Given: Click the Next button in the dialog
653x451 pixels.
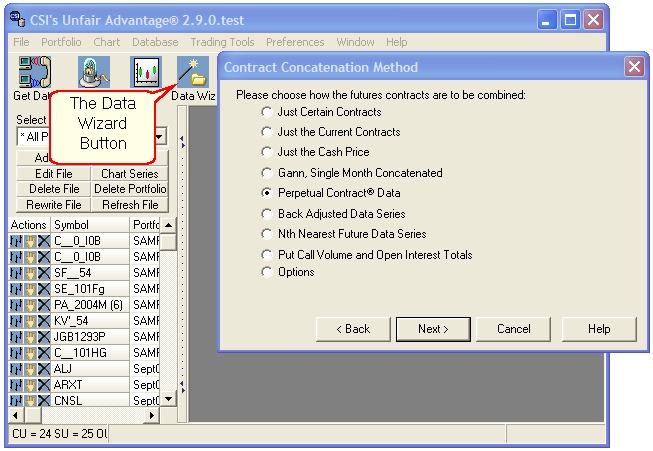Looking at the screenshot, I should click(433, 329).
